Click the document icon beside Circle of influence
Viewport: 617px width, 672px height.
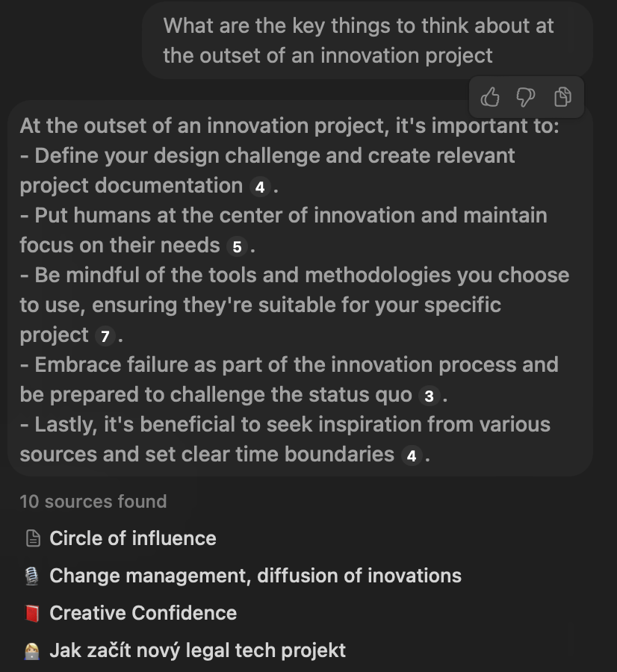tap(32, 538)
